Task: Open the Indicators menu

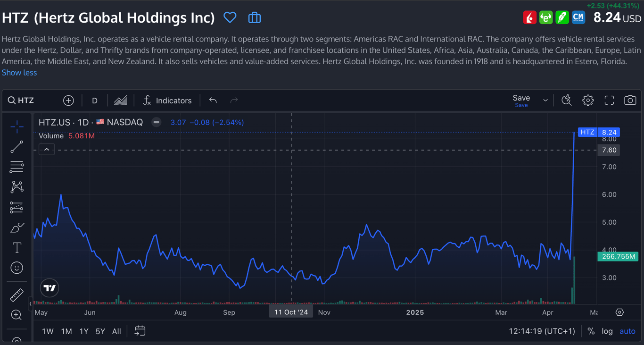Action: (167, 101)
